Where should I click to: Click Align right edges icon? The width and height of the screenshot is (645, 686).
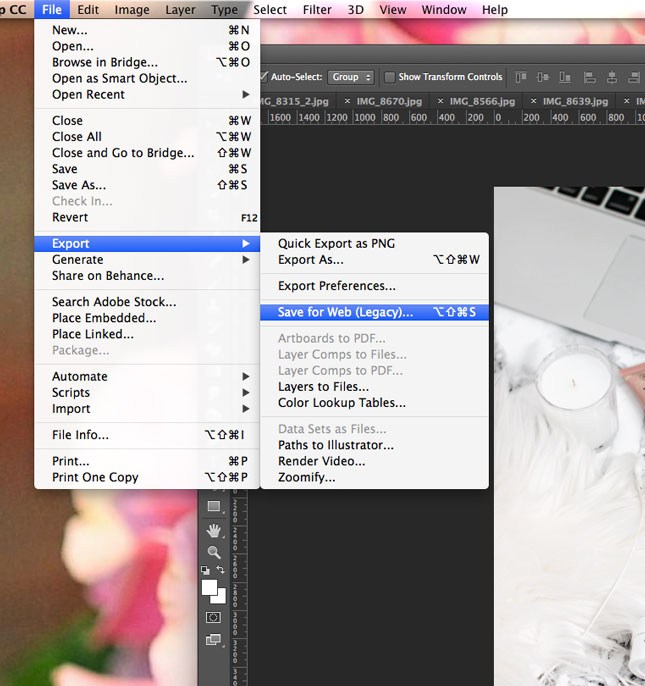pyautogui.click(x=634, y=77)
